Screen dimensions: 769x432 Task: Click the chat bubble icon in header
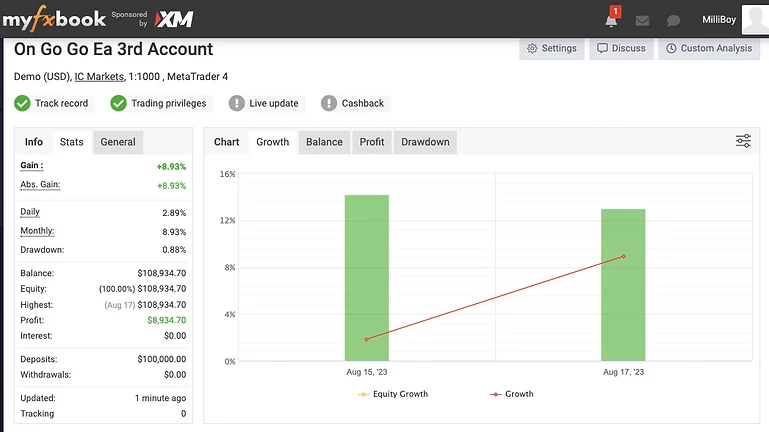tap(673, 20)
